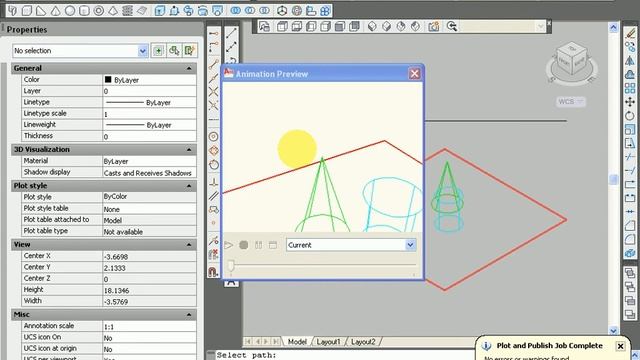Apply the Subtract boolean tool
640x360 pixels.
pos(250,11)
